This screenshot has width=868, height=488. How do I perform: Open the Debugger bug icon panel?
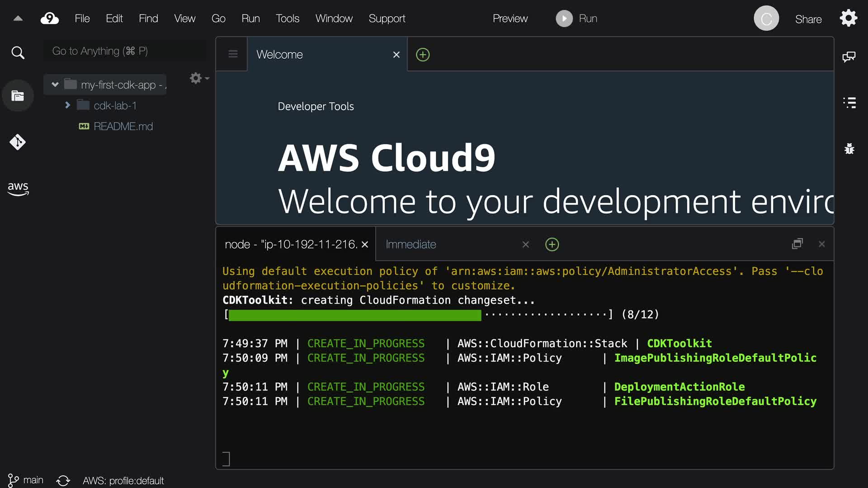(x=849, y=149)
